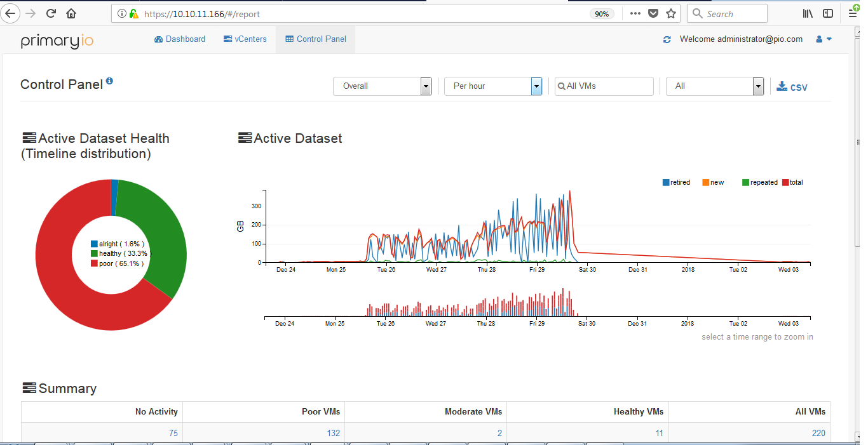The height and width of the screenshot is (445, 868).
Task: Click the Active Dataset section heading
Action: (x=290, y=138)
